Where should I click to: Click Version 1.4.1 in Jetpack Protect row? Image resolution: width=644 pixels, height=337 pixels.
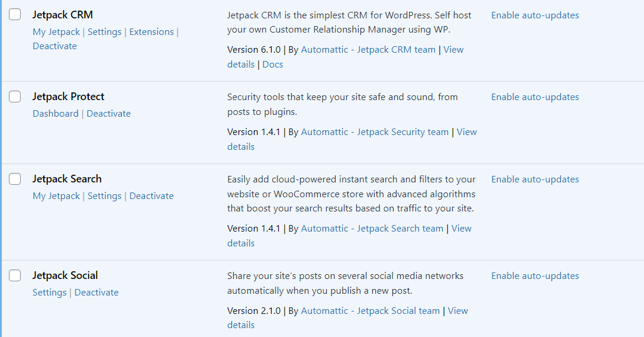(253, 132)
